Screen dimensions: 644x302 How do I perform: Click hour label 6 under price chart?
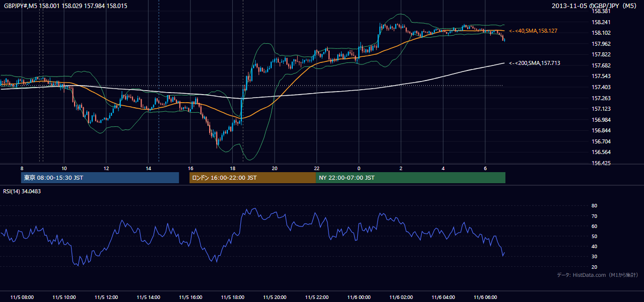point(485,168)
